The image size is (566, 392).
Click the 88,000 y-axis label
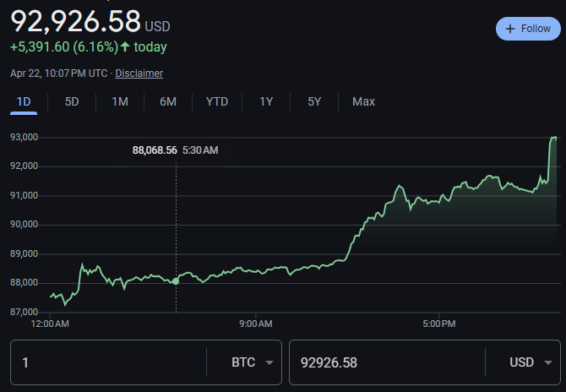[x=24, y=283]
